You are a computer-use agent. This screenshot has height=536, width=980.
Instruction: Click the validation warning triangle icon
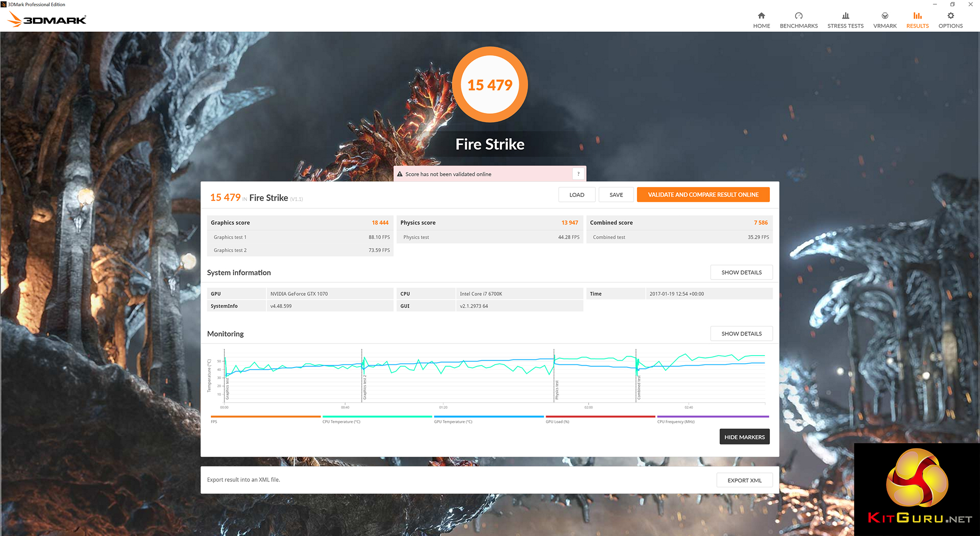(x=400, y=174)
